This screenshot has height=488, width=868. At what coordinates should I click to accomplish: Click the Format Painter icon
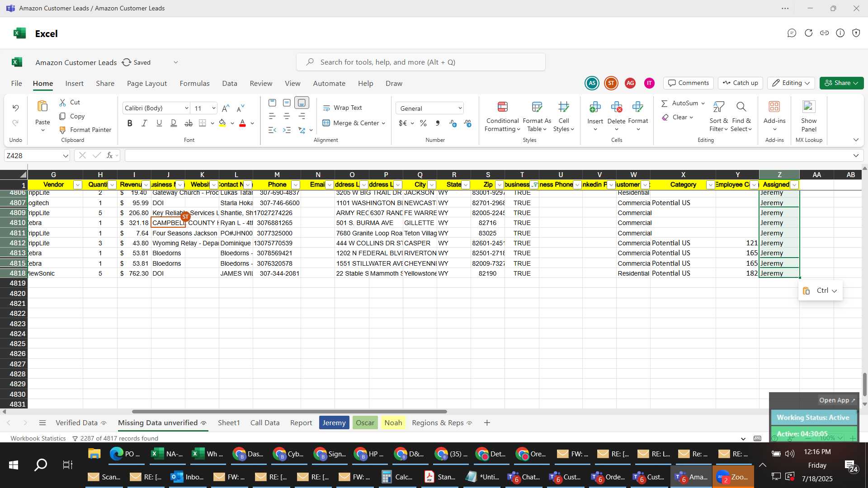[63, 130]
